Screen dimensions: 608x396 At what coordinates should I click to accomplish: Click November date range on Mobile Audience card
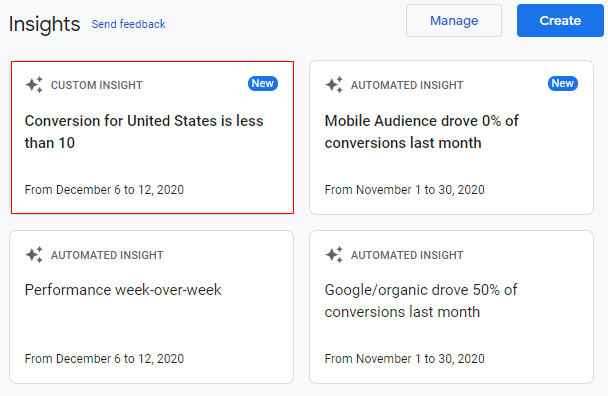(404, 190)
